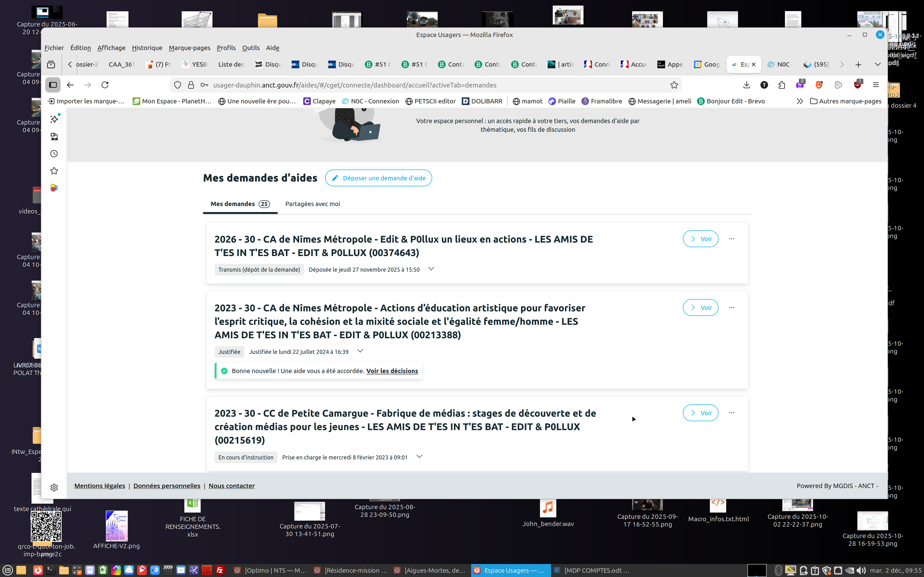Open the extensions puzzle icon
924x577 pixels.
pos(782,85)
